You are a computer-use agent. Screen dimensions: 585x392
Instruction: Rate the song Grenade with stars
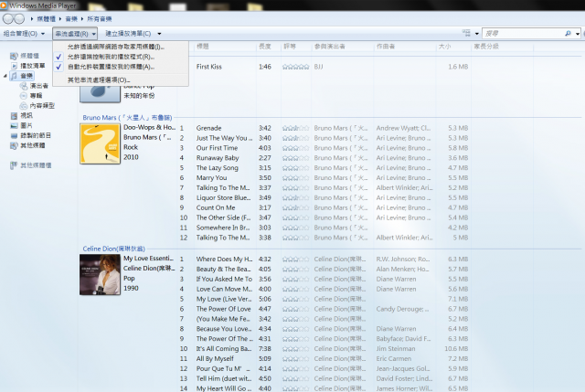(295, 128)
